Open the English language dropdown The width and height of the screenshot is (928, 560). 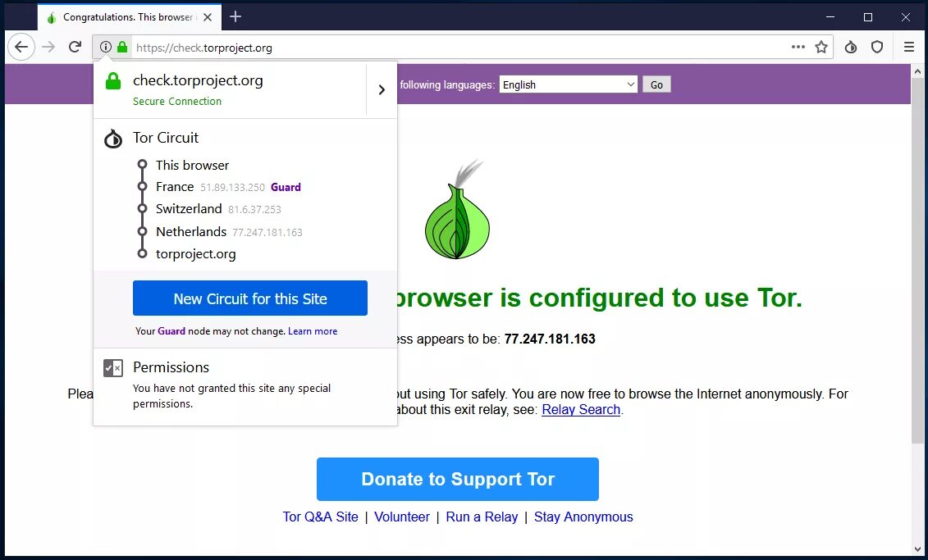pyautogui.click(x=568, y=84)
